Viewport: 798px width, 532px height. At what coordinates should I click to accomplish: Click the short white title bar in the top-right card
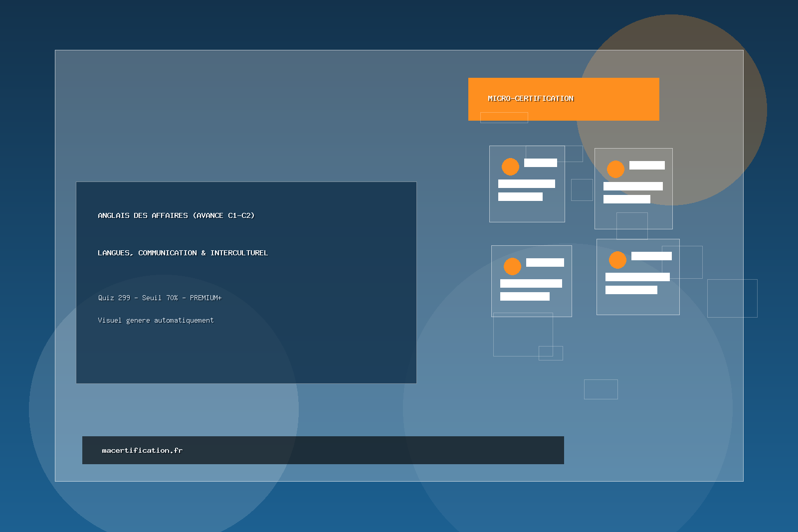point(647,165)
